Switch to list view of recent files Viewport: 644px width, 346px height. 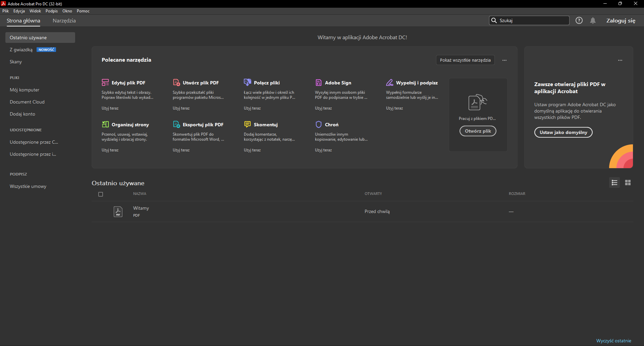614,183
